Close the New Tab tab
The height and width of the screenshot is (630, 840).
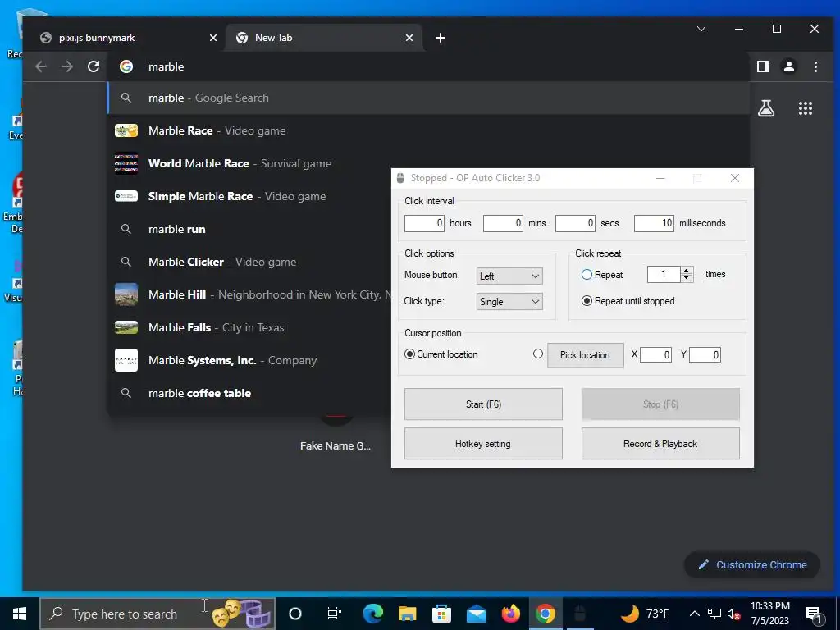tap(409, 38)
